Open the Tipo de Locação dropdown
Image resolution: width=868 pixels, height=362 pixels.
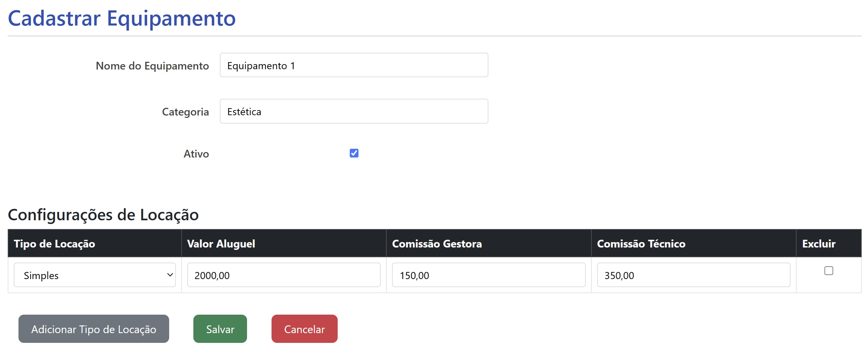95,275
